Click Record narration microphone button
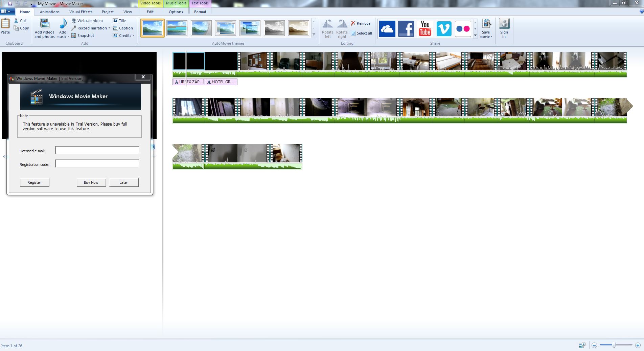Image resolution: width=644 pixels, height=351 pixels. tap(89, 28)
